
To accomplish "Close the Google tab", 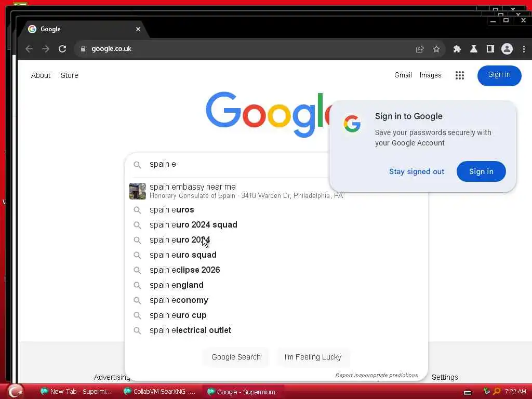I will (138, 29).
